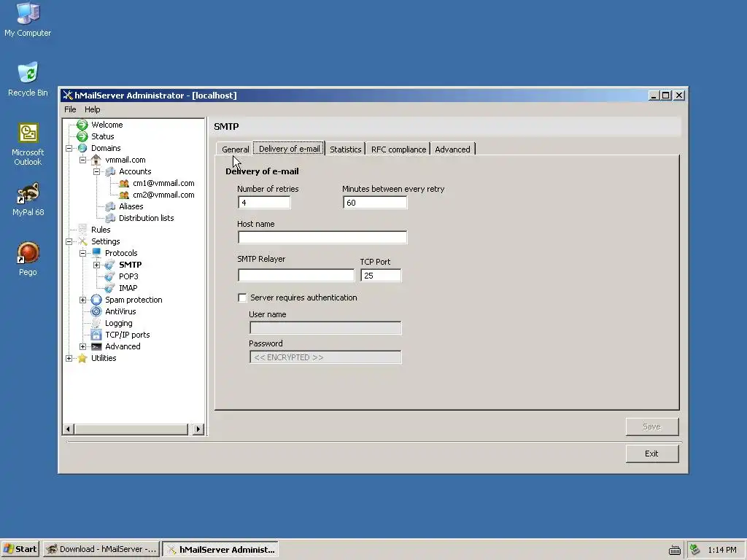Collapse the Protocols tree node
747x560 pixels.
point(83,253)
